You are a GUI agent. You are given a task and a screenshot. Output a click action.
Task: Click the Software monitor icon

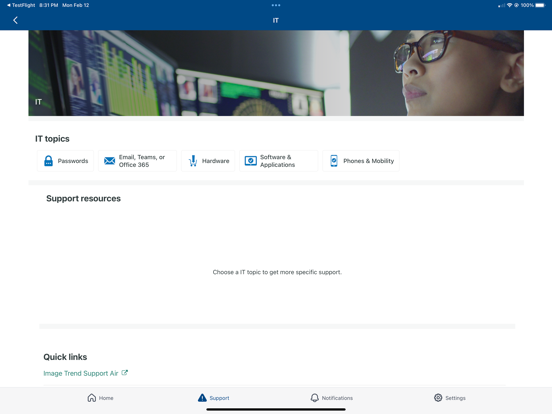(x=251, y=161)
